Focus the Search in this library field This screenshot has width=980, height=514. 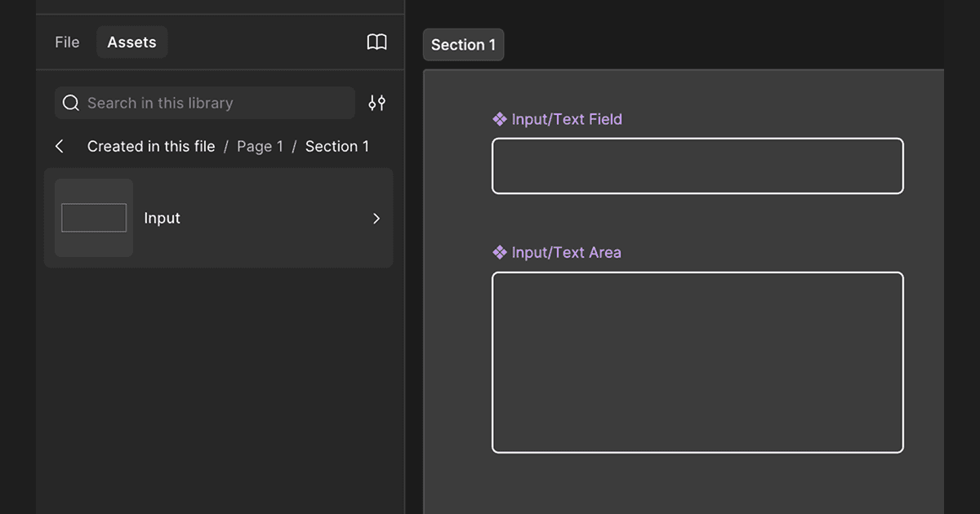pyautogui.click(x=212, y=103)
